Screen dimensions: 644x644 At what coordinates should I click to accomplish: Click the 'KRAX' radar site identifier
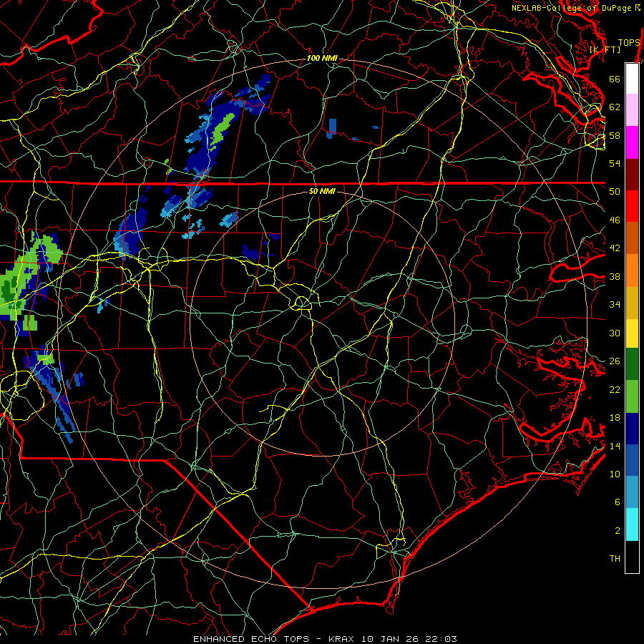(341, 639)
